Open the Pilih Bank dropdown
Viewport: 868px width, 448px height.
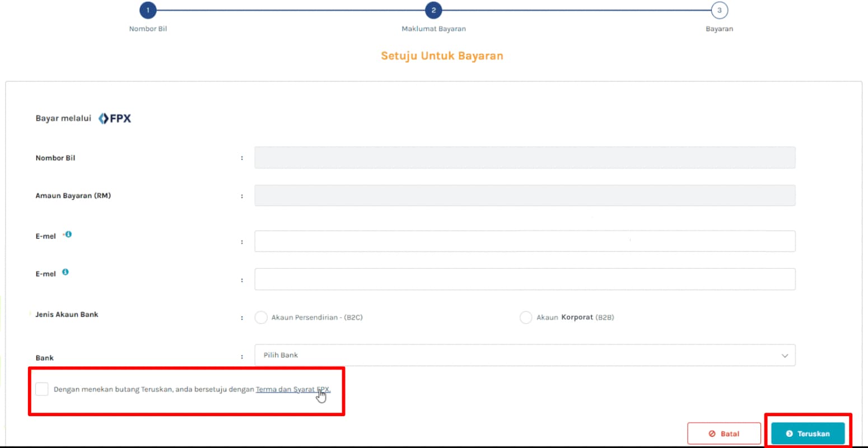coord(525,355)
